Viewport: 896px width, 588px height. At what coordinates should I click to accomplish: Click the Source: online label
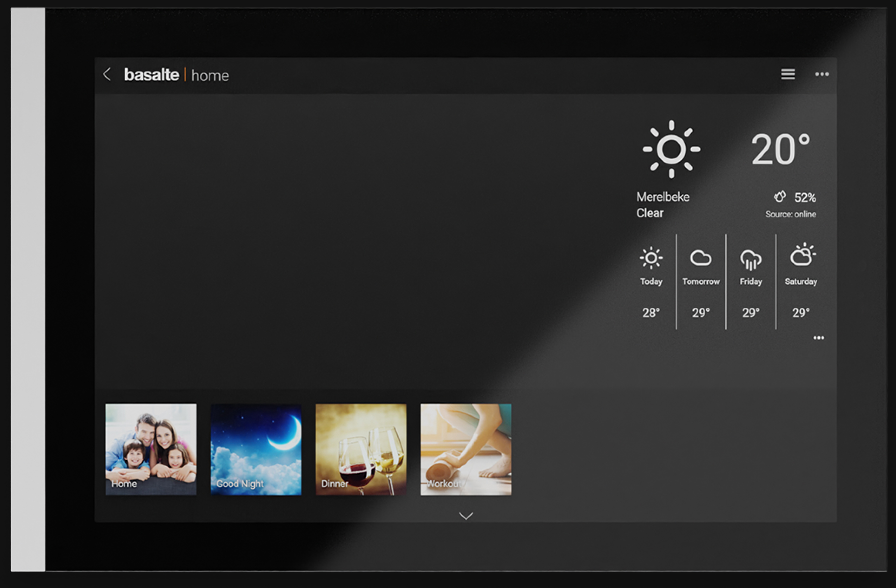(x=791, y=214)
